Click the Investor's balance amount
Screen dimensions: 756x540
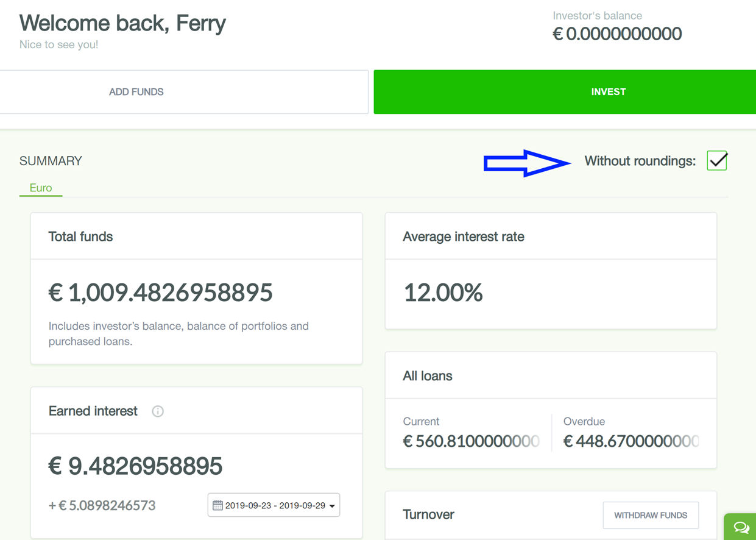(616, 34)
